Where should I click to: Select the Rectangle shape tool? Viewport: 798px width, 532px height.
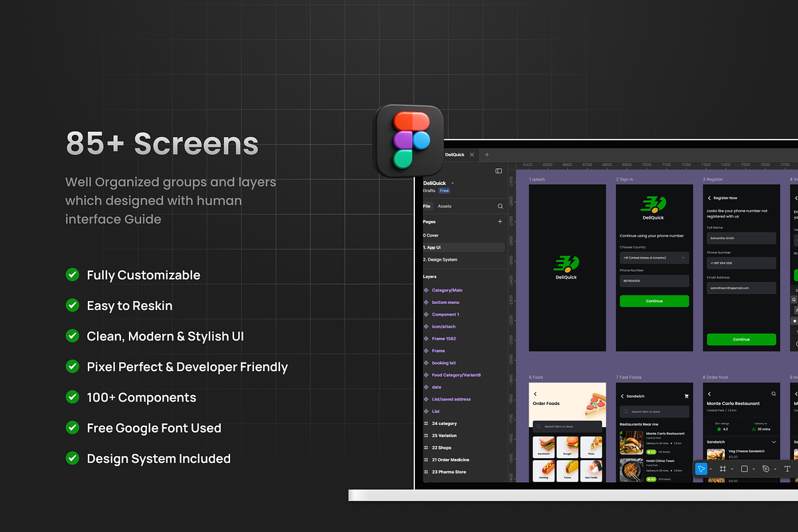click(744, 469)
